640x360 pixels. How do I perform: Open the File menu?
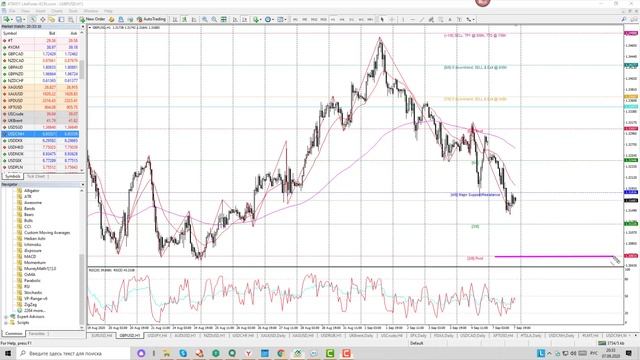[12, 11]
